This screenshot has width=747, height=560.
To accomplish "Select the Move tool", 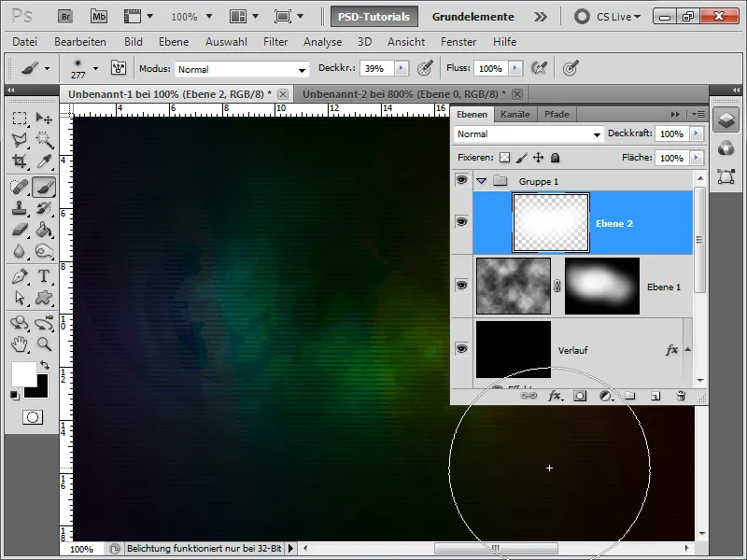I will point(44,118).
